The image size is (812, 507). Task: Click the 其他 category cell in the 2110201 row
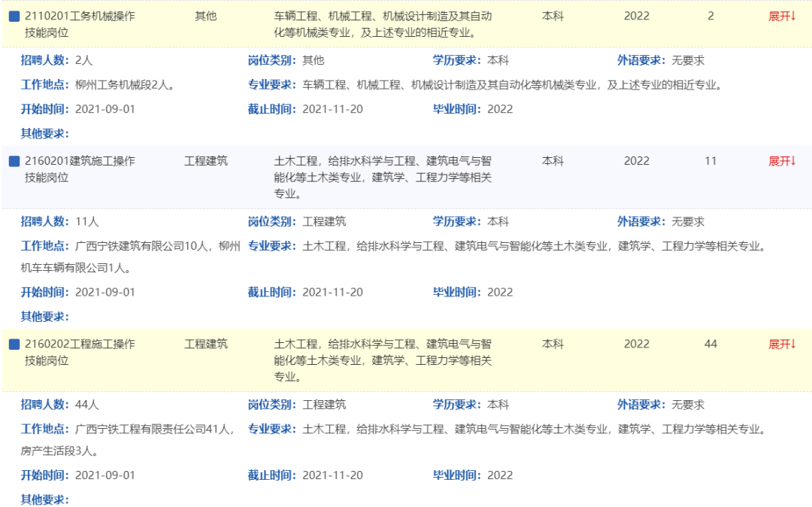coord(205,17)
